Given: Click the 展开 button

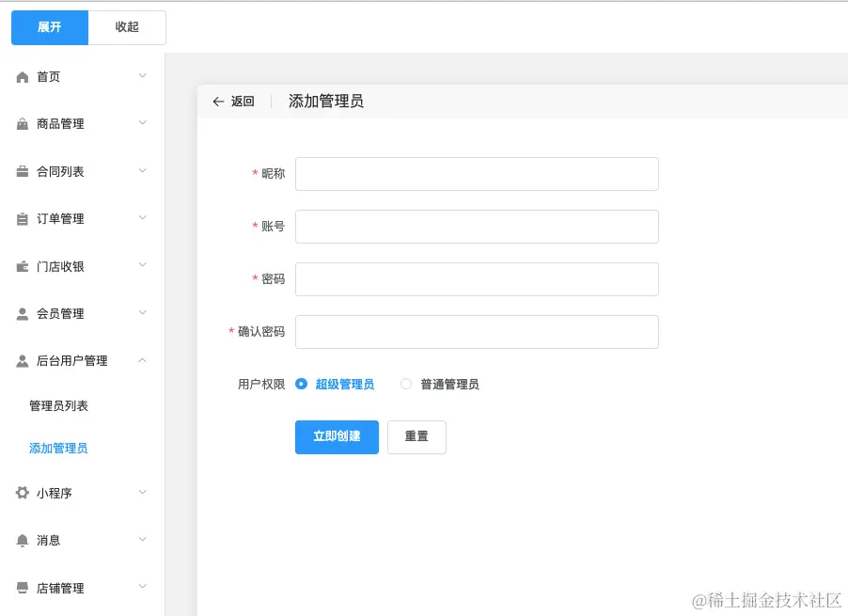Looking at the screenshot, I should 50,27.
